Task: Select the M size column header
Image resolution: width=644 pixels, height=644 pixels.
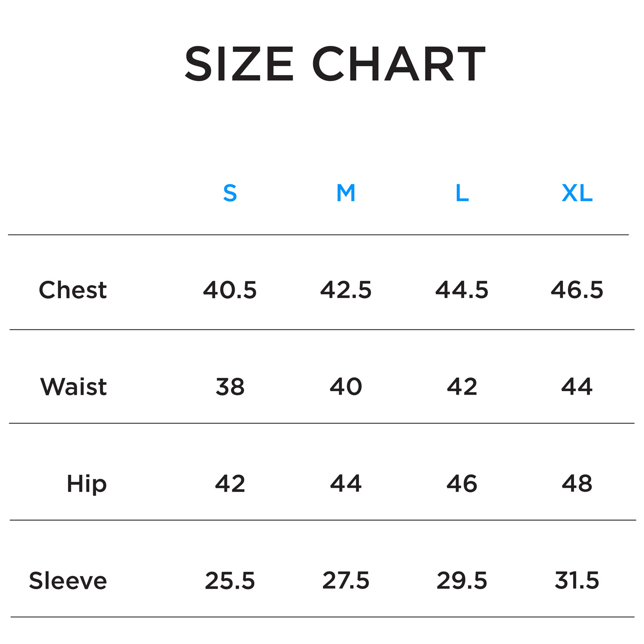Action: pyautogui.click(x=346, y=193)
